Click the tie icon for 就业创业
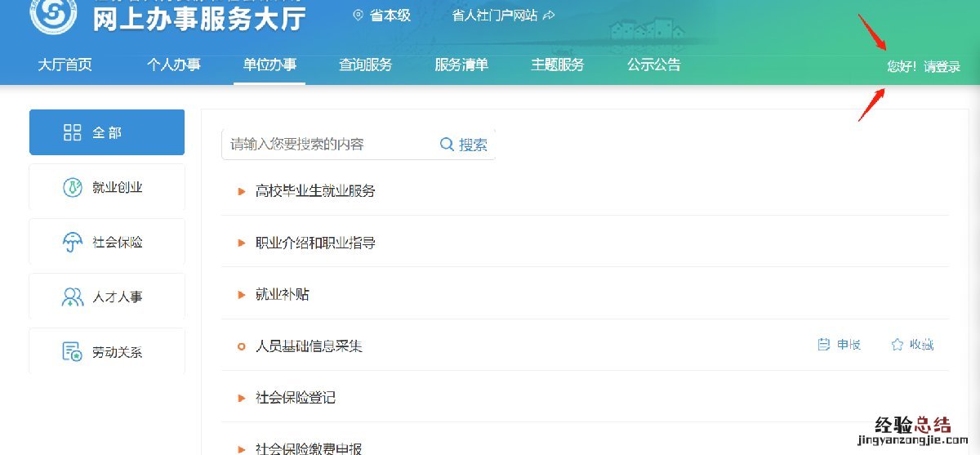The image size is (980, 455). pyautogui.click(x=73, y=187)
